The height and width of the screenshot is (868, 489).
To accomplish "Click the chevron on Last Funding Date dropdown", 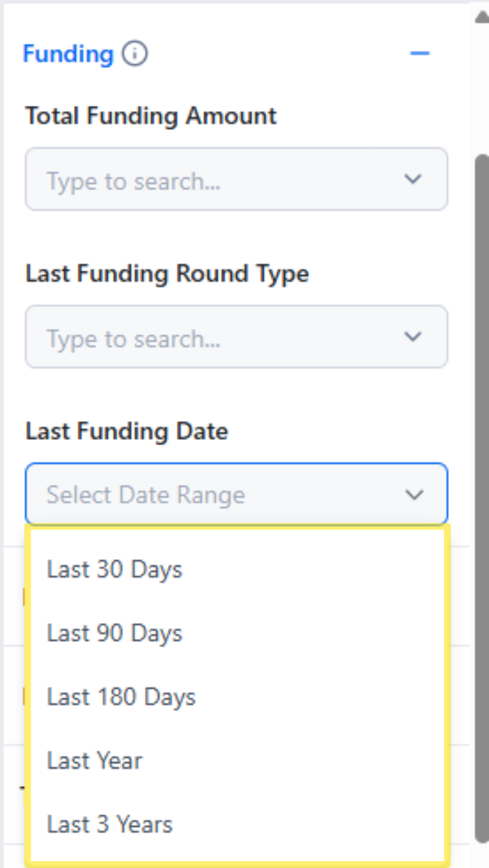I will (x=414, y=494).
